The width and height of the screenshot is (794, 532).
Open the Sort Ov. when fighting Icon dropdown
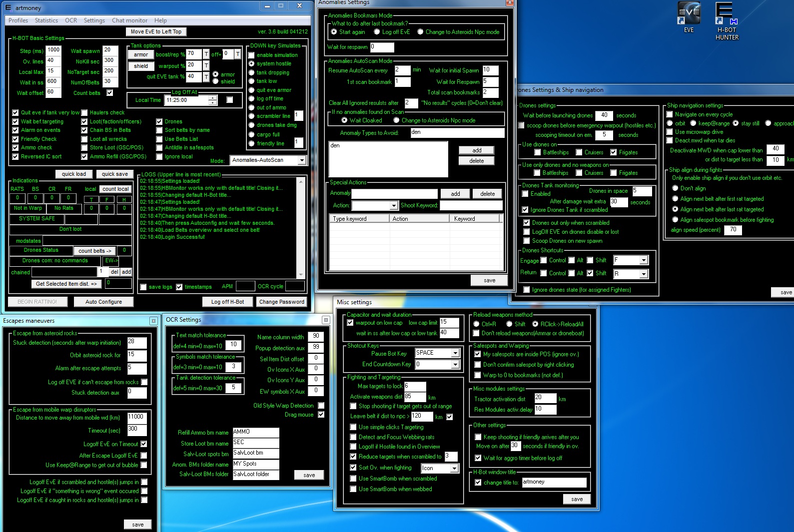point(454,469)
